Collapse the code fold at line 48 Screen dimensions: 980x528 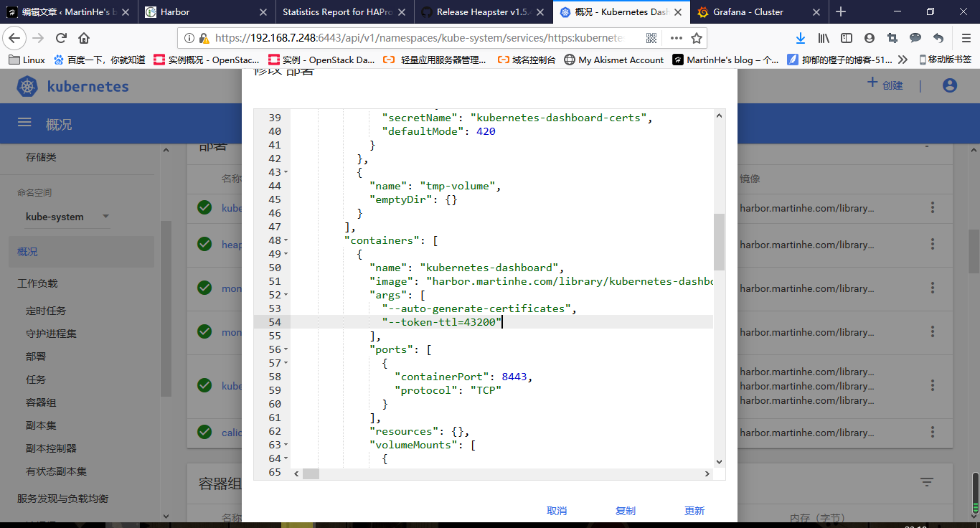pos(286,240)
